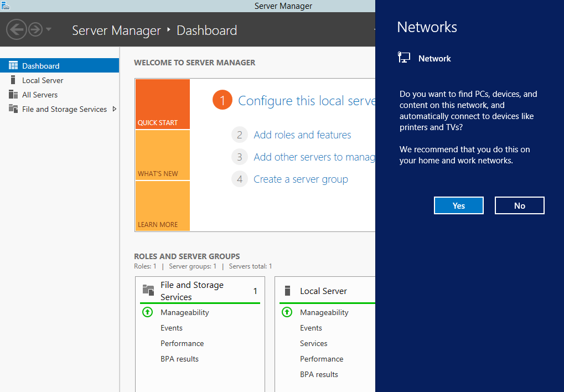564x392 pixels.
Task: Click Dashboard in the header breadcrumb
Action: (x=207, y=30)
